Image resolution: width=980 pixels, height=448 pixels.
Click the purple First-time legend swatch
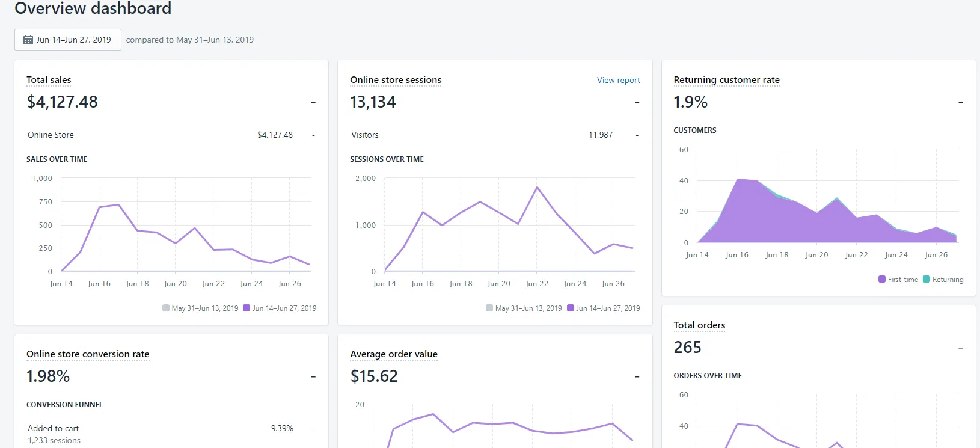882,279
